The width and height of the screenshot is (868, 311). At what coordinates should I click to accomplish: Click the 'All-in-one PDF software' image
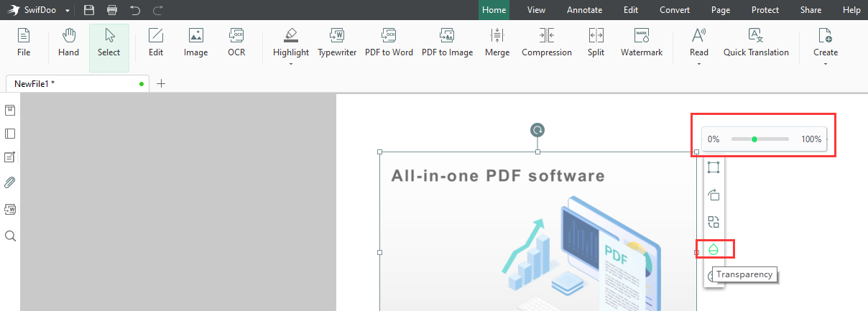pyautogui.click(x=537, y=231)
